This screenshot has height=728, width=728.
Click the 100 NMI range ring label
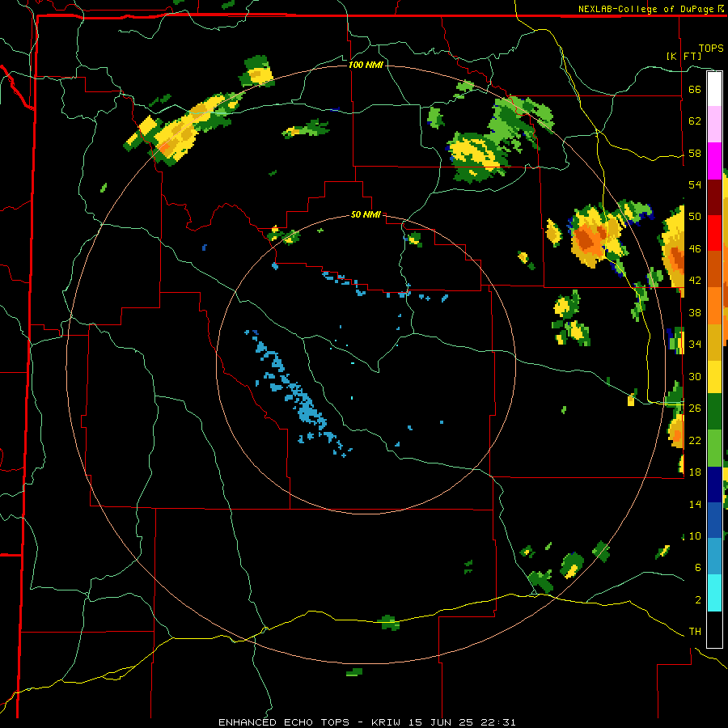pos(366,65)
